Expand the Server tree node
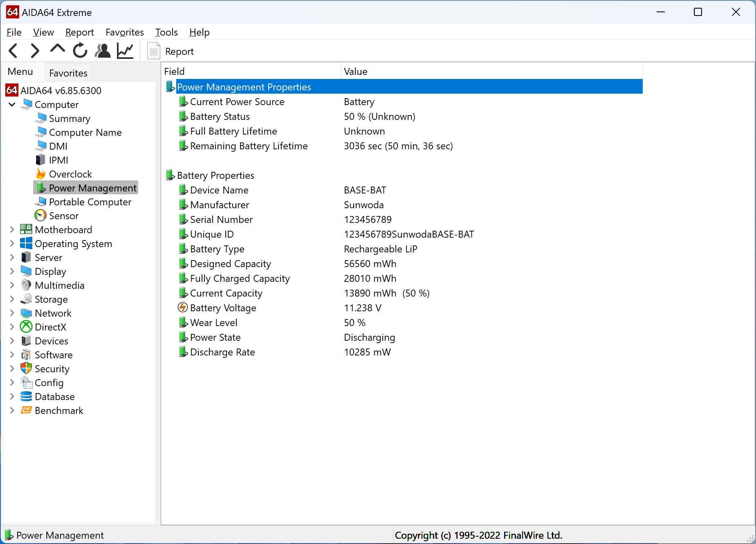The image size is (756, 544). 12,257
